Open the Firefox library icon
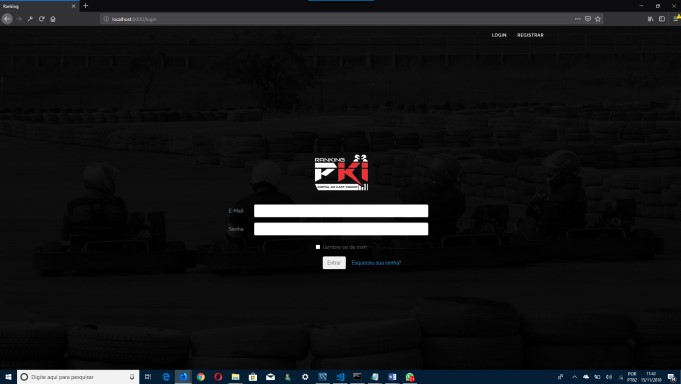The width and height of the screenshot is (681, 384). coord(650,19)
